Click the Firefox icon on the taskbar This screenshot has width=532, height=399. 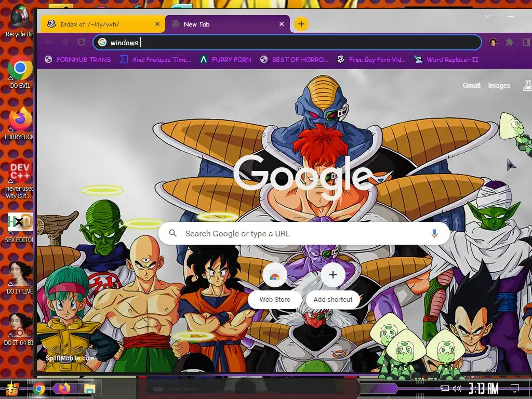click(64, 389)
